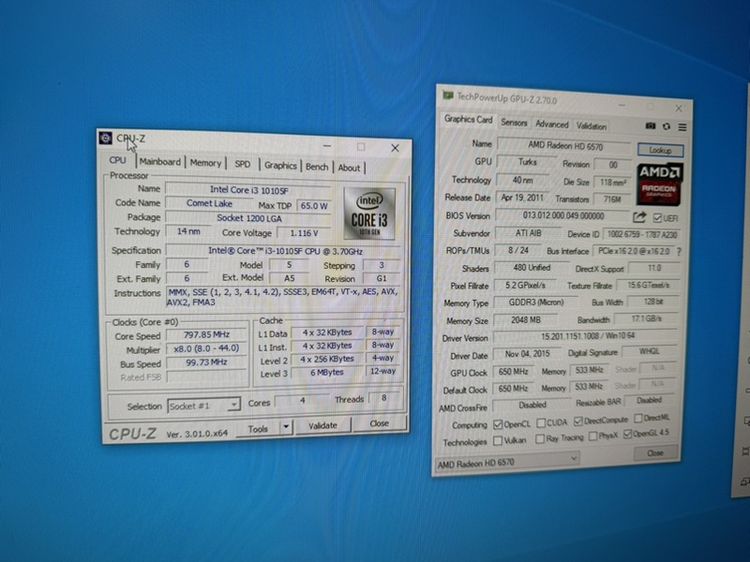Toggle the DirectCompute checkbox
Screen dimensions: 750x562
(578, 421)
